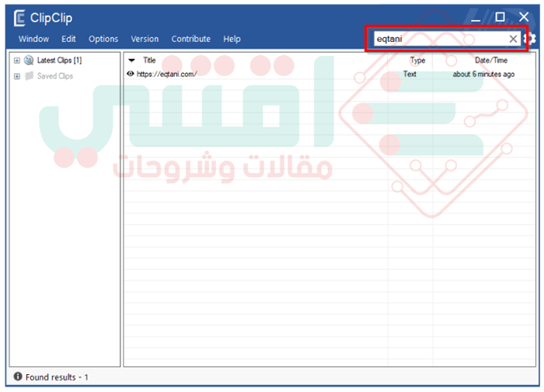Screen dimensions: 544x392
Task: Sort clips by Title column
Action: tap(149, 61)
